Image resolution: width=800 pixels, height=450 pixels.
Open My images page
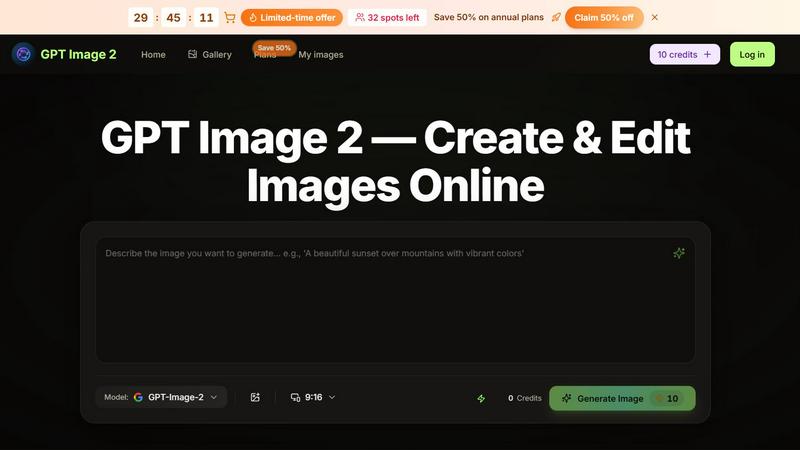pyautogui.click(x=320, y=55)
